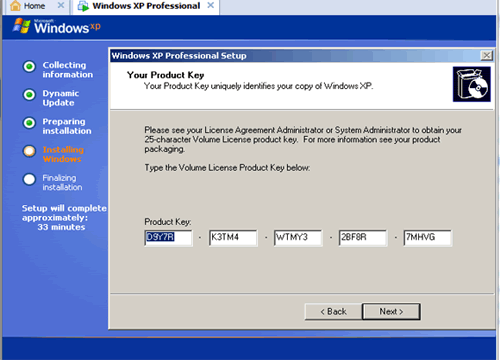Viewport: 500px width, 360px height.
Task: Click the Installing Windows step indicator
Action: point(29,151)
